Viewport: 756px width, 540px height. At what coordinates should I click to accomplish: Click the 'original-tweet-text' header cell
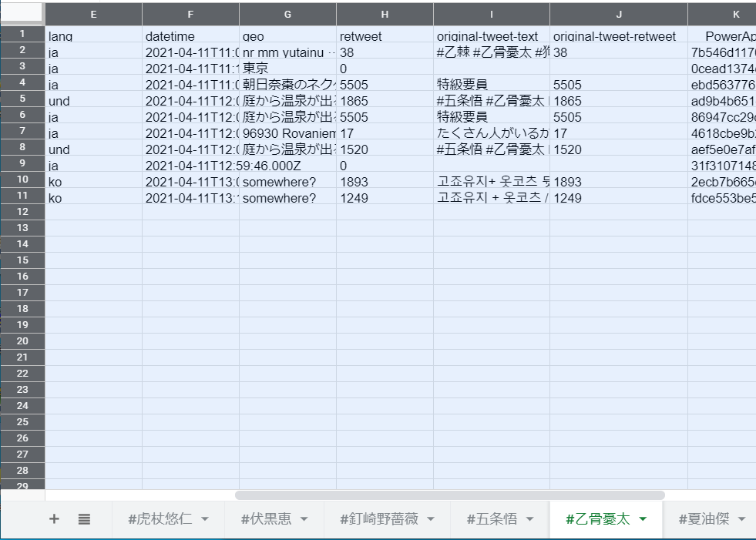(x=492, y=34)
